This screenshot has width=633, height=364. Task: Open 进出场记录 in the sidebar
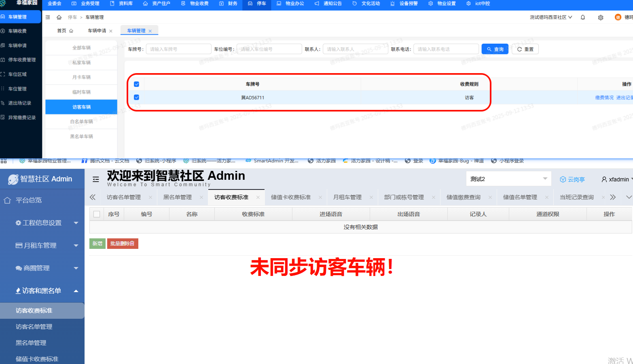pyautogui.click(x=21, y=103)
